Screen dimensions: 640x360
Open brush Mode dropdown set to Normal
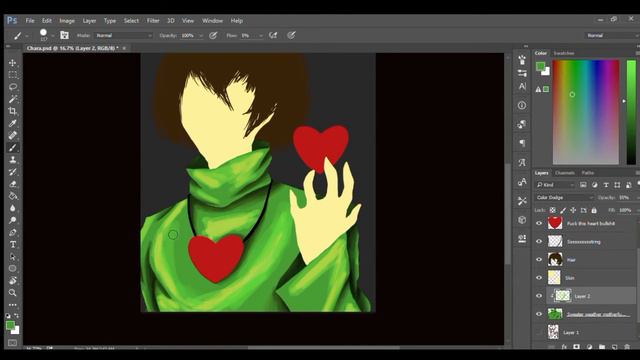click(124, 36)
